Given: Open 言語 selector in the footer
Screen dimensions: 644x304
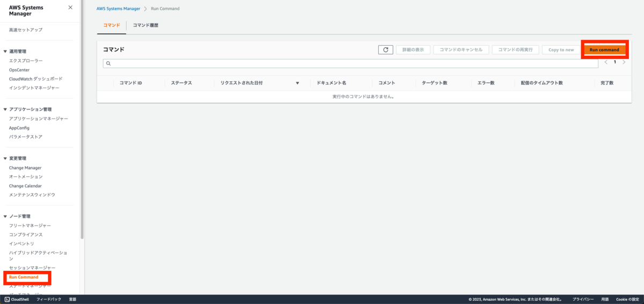Looking at the screenshot, I should [x=73, y=299].
